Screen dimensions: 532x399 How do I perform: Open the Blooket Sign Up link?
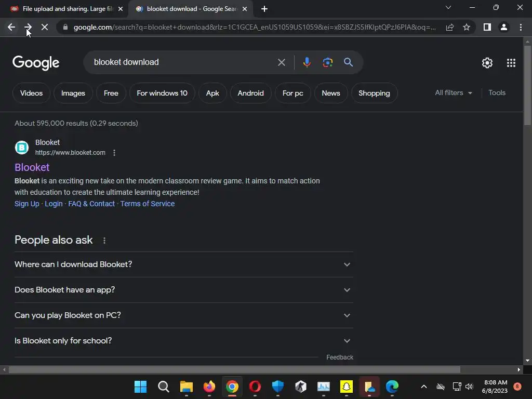[27, 204]
